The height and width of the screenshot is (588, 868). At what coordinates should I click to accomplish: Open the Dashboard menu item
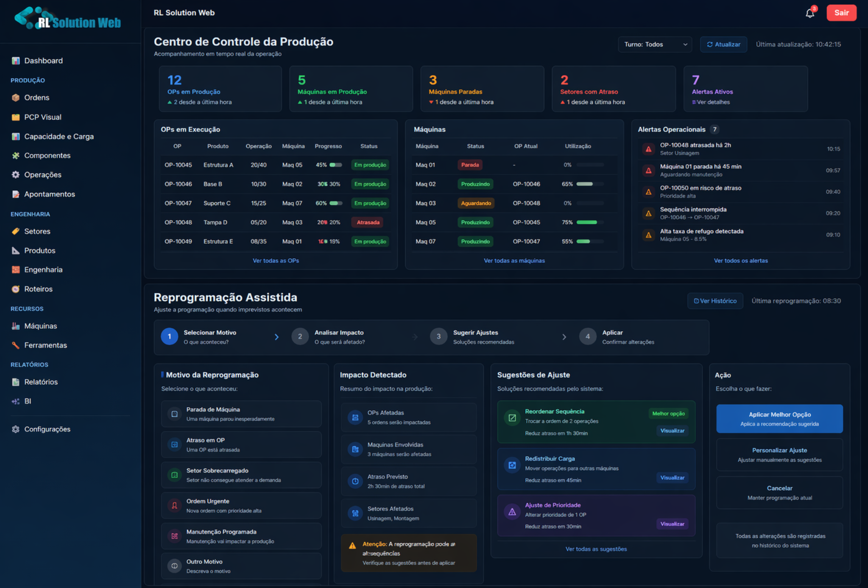(x=43, y=61)
